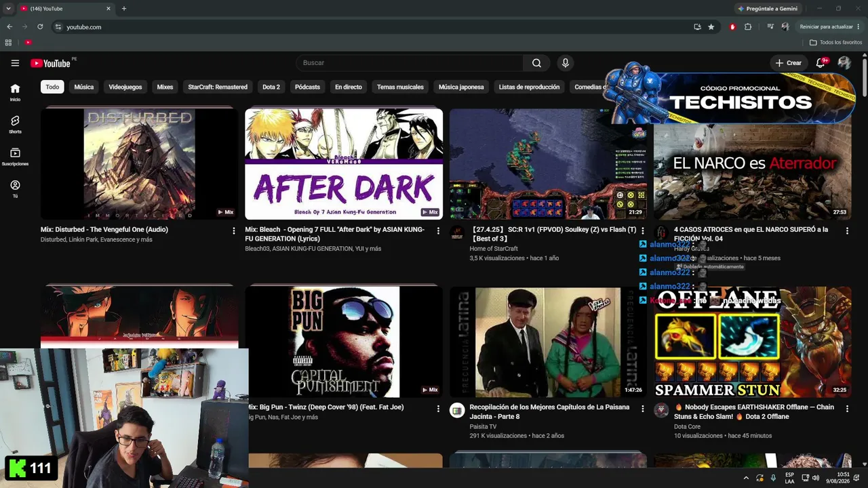Open Shorts from the sidebar
The width and height of the screenshot is (868, 488).
pyautogui.click(x=15, y=124)
